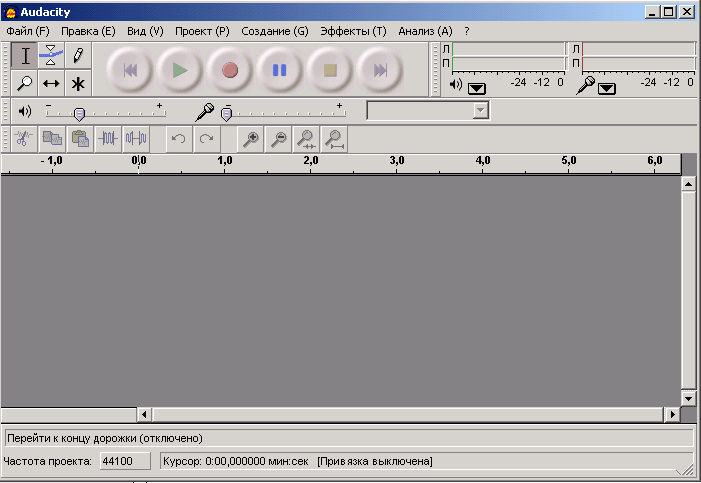Click the speaker icon on the meter toolbar

coord(456,84)
